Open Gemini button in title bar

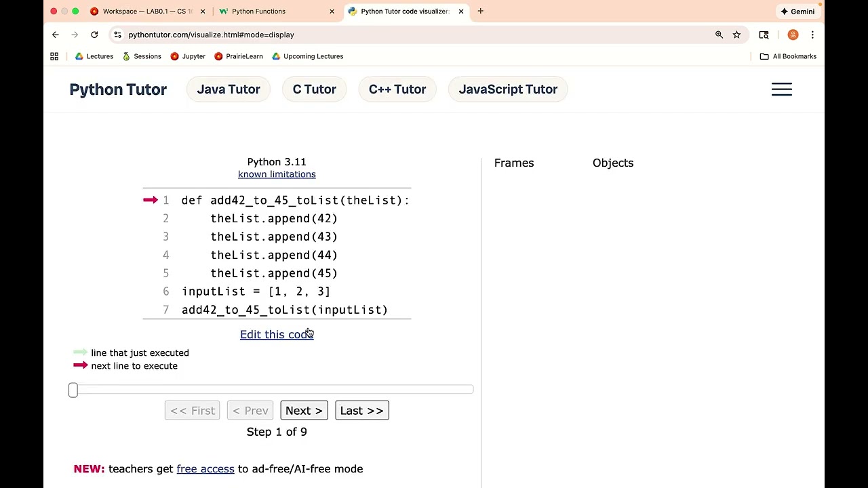tap(797, 12)
